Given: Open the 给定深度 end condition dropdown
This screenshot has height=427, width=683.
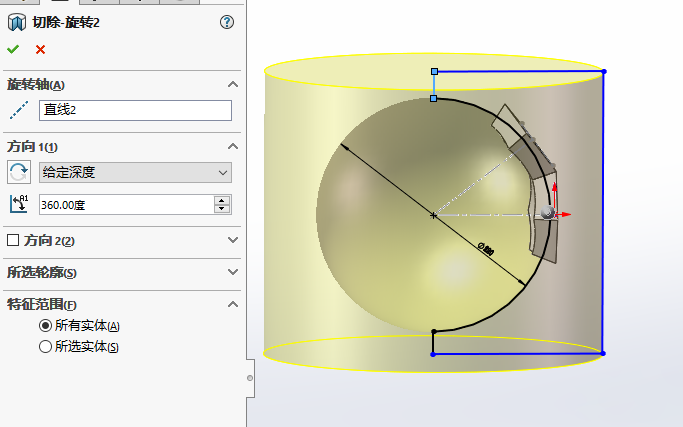Looking at the screenshot, I should tap(135, 172).
